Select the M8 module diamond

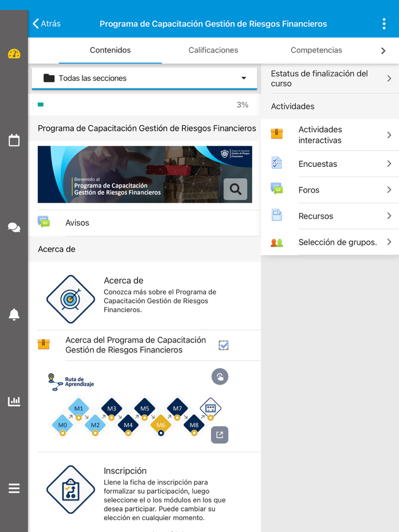tap(194, 425)
